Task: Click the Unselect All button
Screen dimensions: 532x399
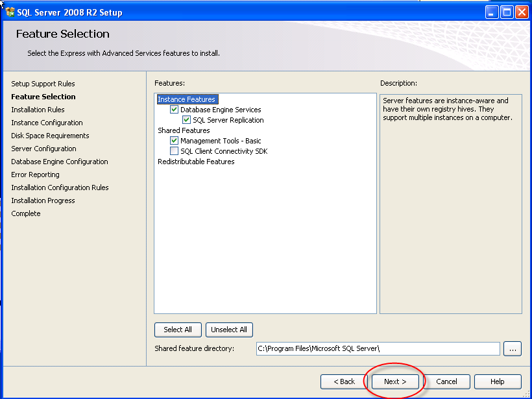Action: click(x=229, y=330)
